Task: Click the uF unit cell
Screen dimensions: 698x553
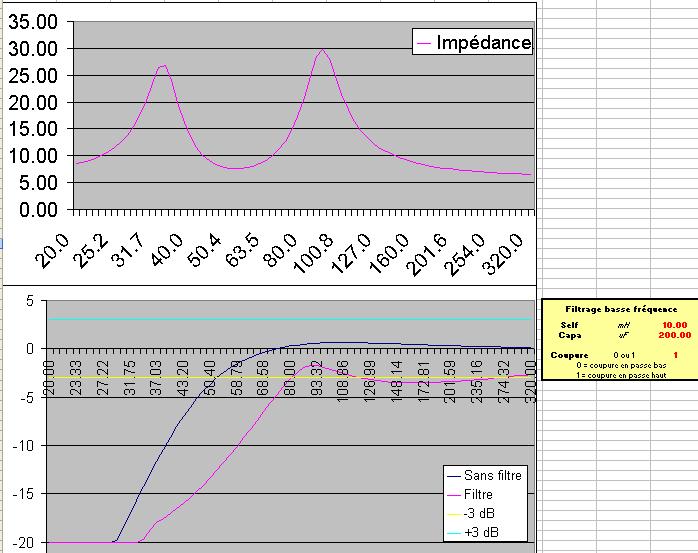Action: (x=624, y=335)
